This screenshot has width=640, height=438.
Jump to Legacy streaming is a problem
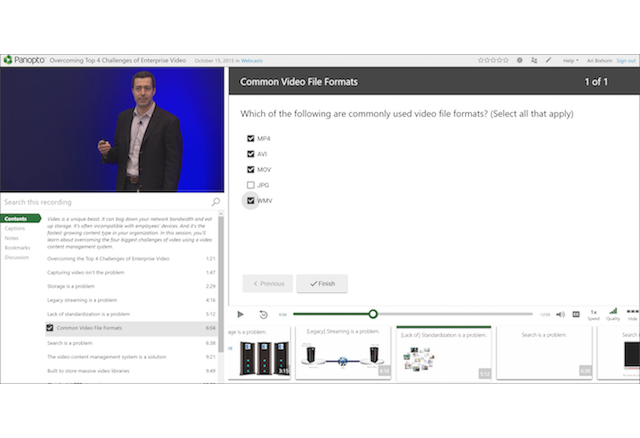click(x=131, y=300)
